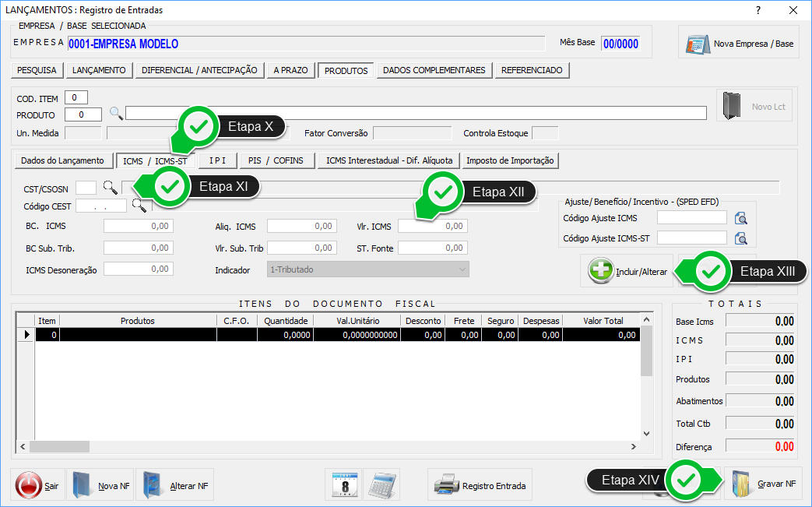The height and width of the screenshot is (507, 812).
Task: Click the Nova NF button
Action: [100, 485]
